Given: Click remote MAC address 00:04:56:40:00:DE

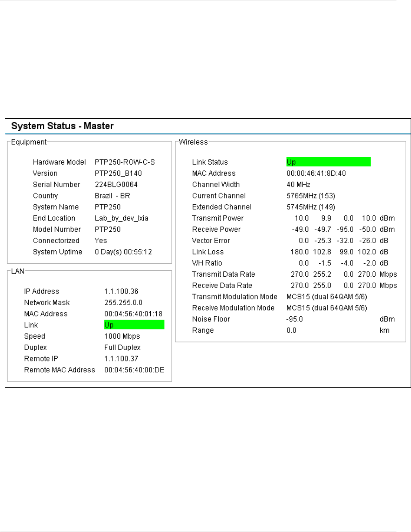Looking at the screenshot, I should (134, 370).
